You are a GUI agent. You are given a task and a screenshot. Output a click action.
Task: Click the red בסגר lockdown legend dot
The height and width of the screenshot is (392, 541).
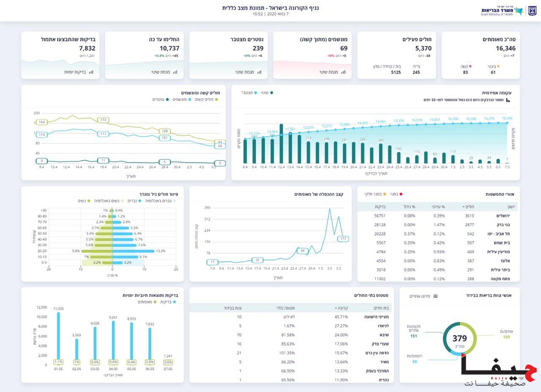(x=401, y=194)
